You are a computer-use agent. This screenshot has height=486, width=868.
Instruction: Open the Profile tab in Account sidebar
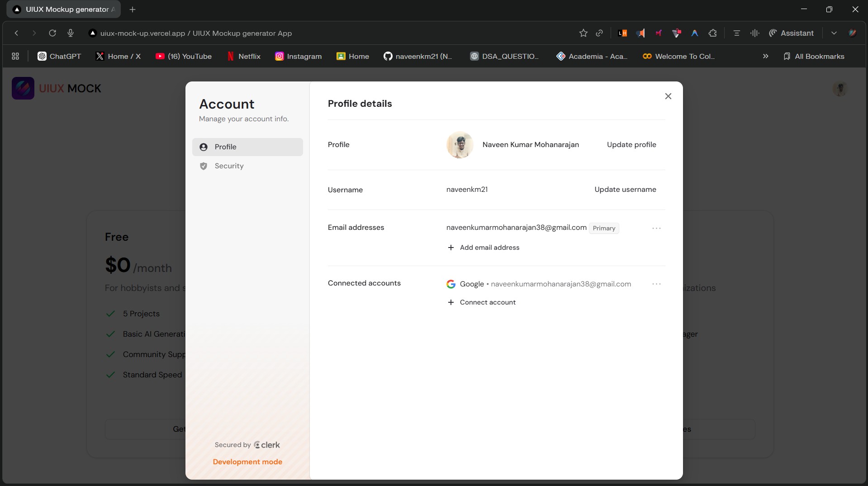(247, 147)
